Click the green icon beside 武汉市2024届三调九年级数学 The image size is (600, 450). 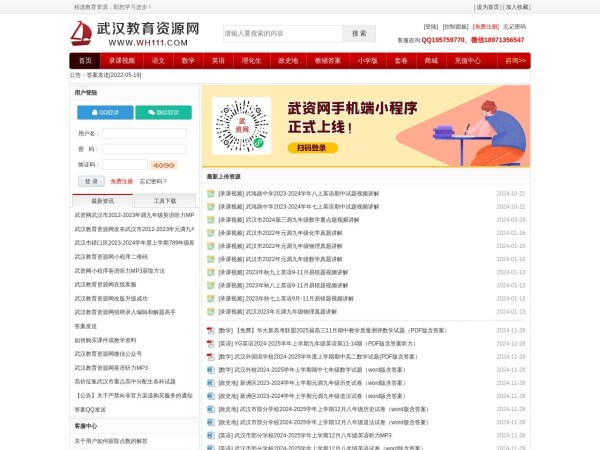coord(210,219)
